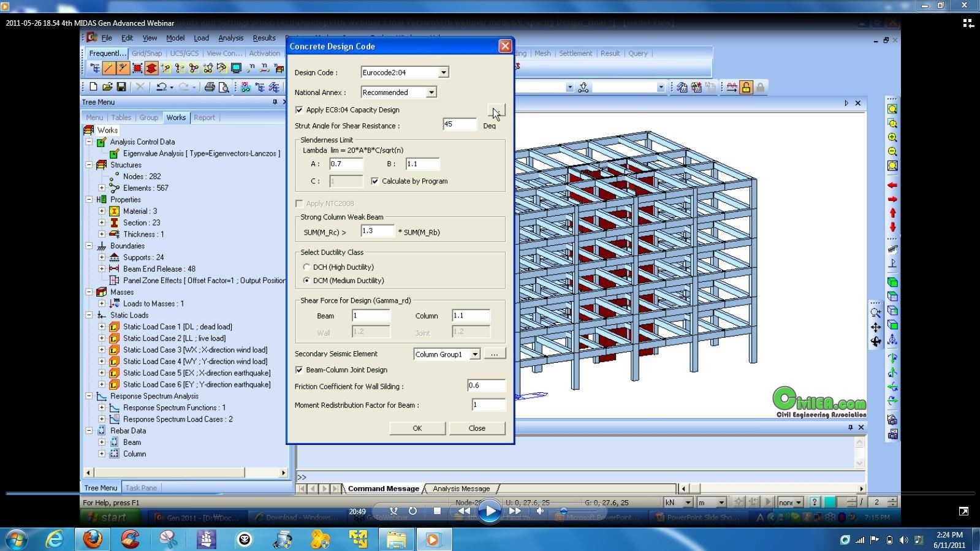Open the Model menu

(175, 38)
